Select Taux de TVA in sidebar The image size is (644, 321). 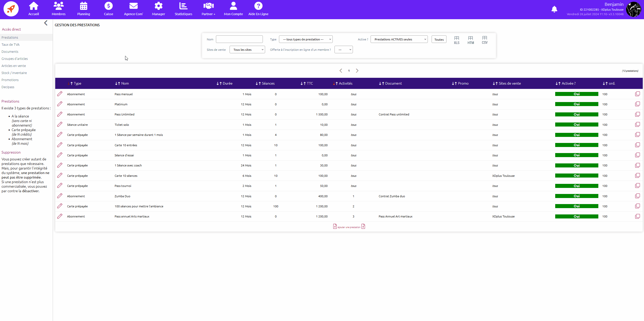[10, 44]
